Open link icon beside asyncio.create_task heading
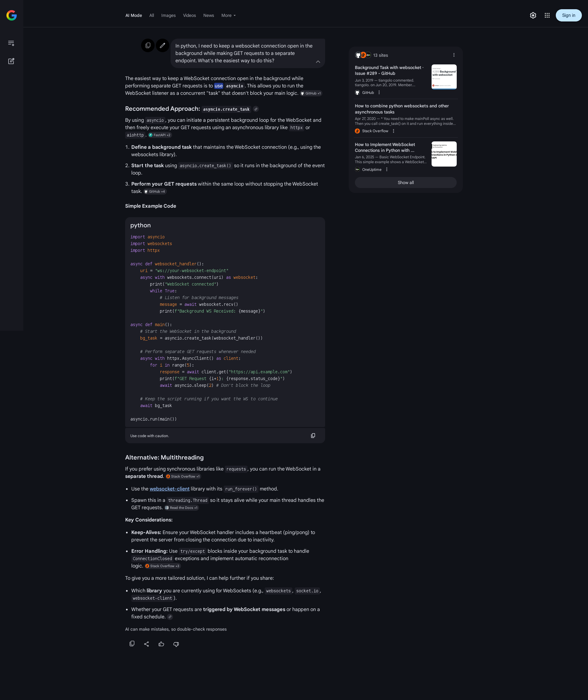 256,109
